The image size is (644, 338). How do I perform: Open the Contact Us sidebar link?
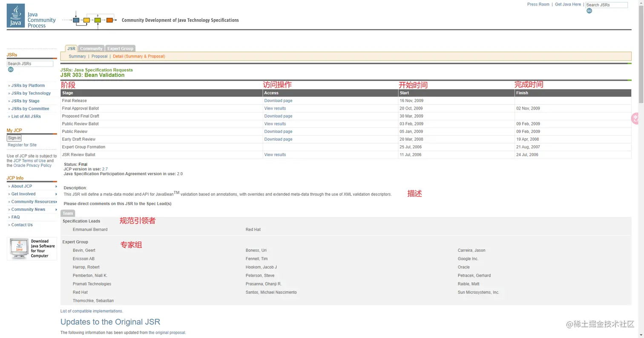pos(22,225)
